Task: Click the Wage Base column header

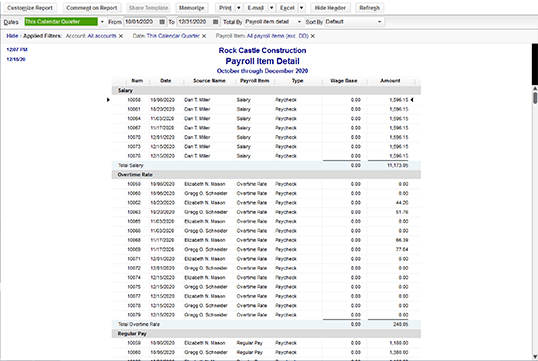Action: [343, 81]
